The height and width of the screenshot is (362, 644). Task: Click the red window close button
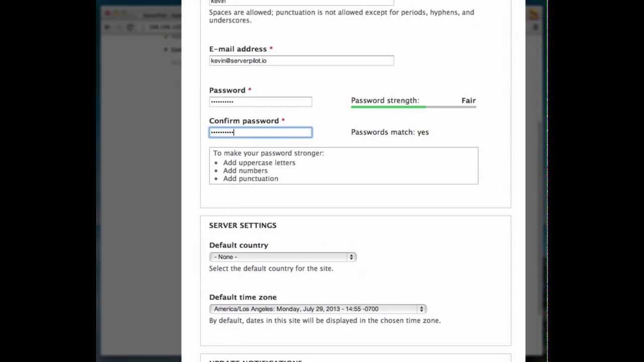click(x=108, y=14)
